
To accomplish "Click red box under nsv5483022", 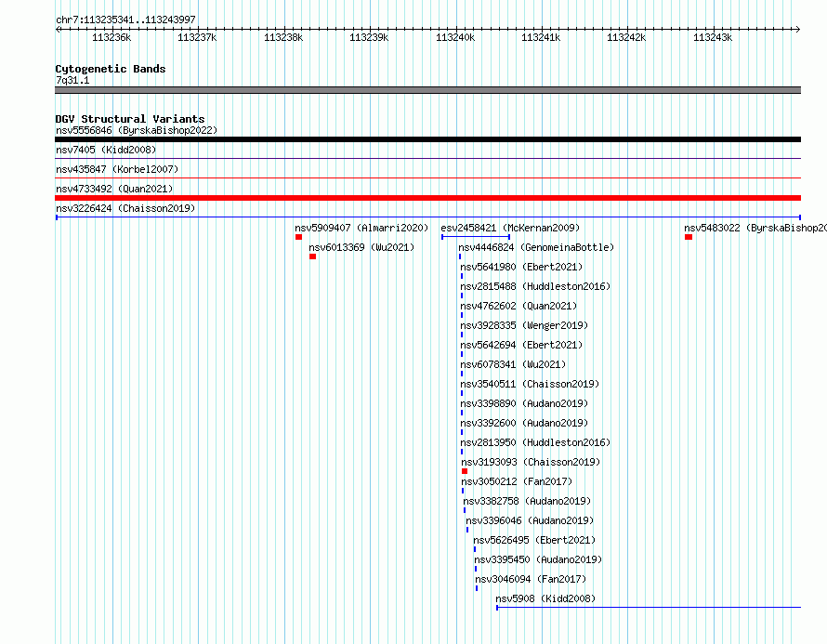I will coord(689,237).
